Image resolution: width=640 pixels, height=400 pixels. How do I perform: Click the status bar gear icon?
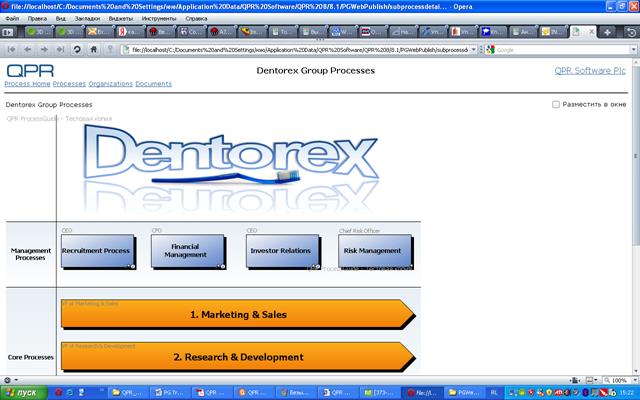pyautogui.click(x=6, y=380)
